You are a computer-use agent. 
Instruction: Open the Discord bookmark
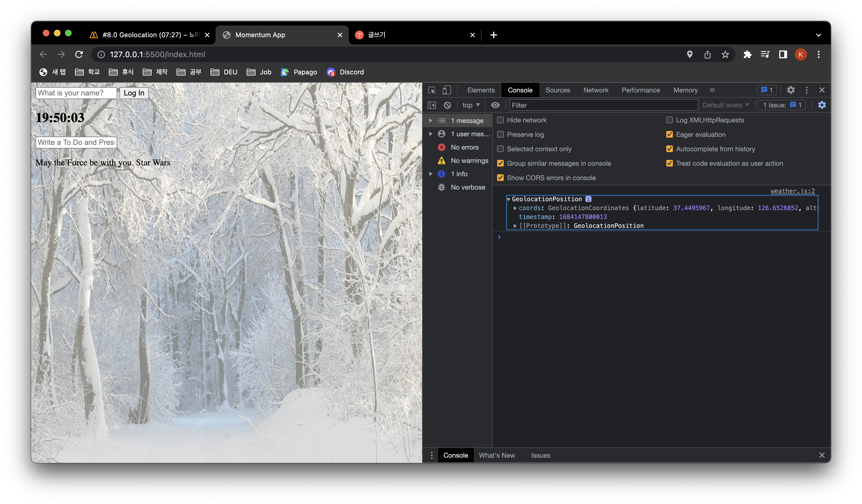(345, 72)
